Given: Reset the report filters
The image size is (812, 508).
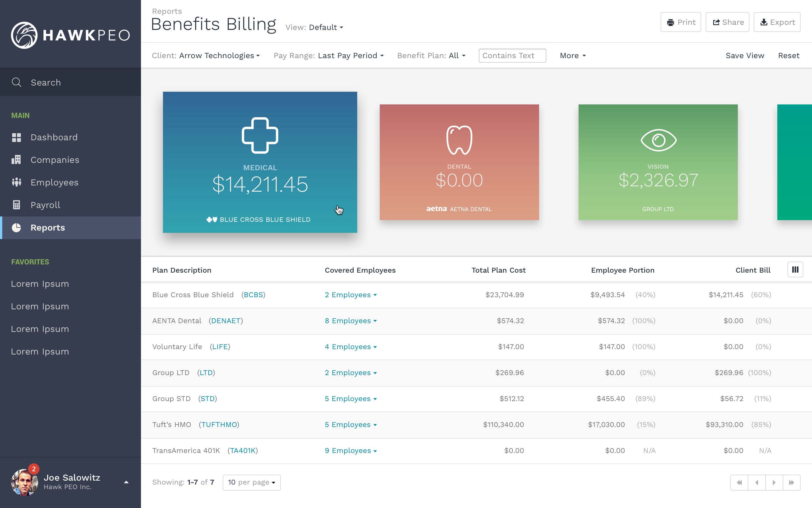Looking at the screenshot, I should click(789, 55).
